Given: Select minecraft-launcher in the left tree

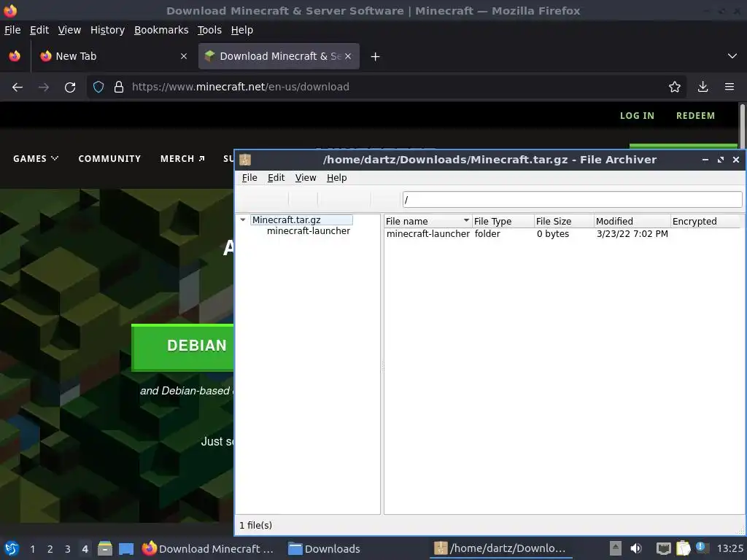Looking at the screenshot, I should [x=309, y=231].
